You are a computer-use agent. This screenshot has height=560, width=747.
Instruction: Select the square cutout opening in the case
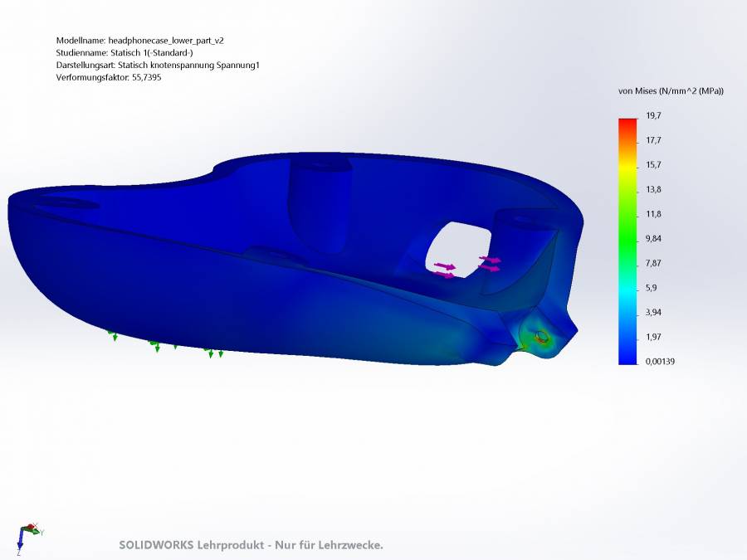pyautogui.click(x=456, y=245)
